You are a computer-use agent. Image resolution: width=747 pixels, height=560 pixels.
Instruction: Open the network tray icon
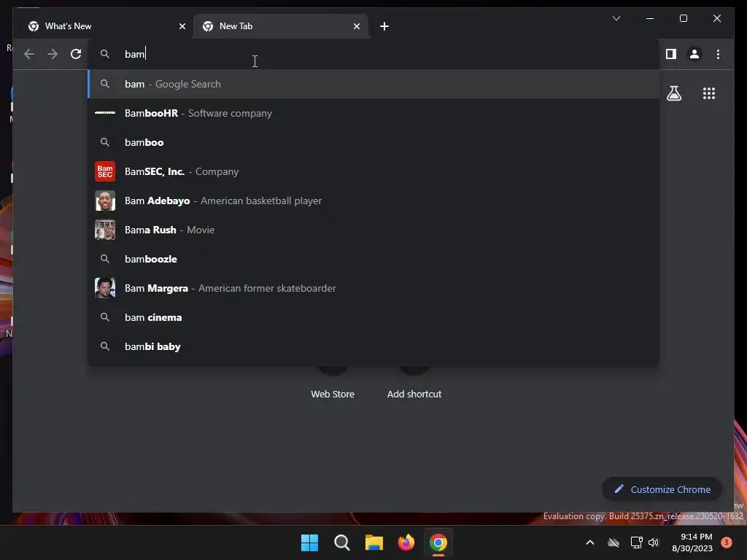(636, 542)
